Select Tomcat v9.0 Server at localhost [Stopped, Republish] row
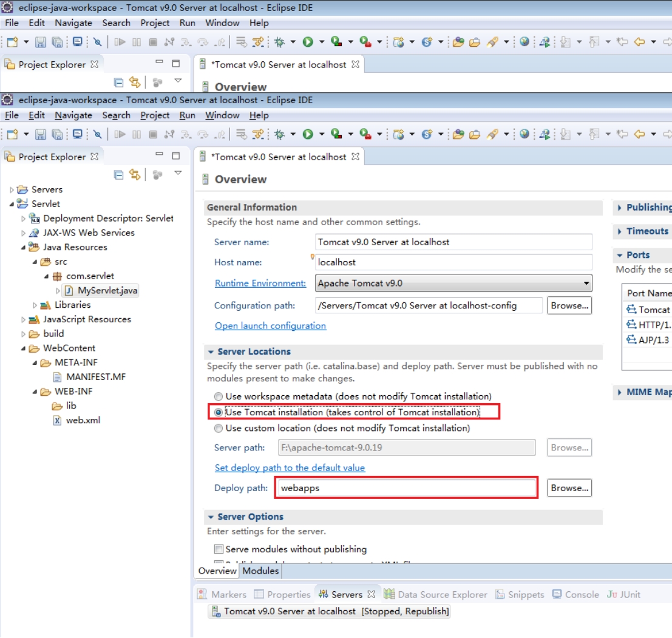 tap(330, 611)
